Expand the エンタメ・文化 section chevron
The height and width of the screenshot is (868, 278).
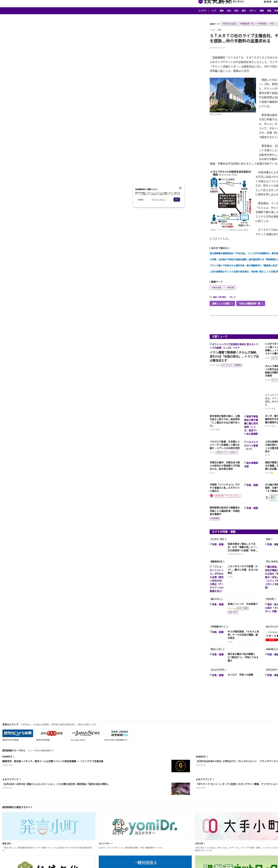tap(226, 539)
